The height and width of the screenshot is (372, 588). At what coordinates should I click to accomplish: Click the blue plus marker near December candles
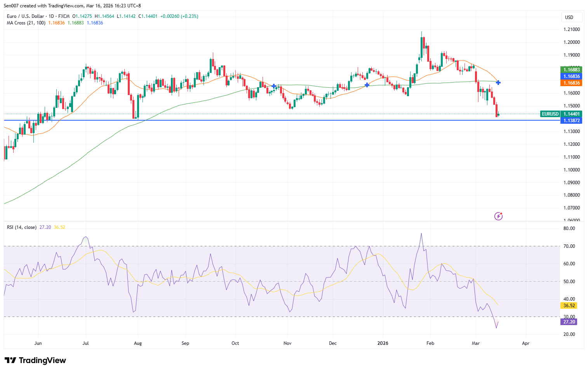point(367,85)
